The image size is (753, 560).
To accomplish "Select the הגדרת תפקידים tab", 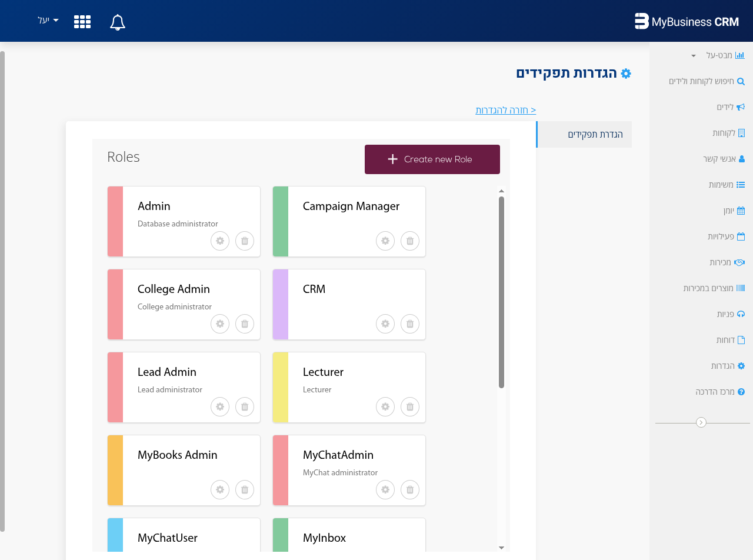I will pyautogui.click(x=594, y=135).
